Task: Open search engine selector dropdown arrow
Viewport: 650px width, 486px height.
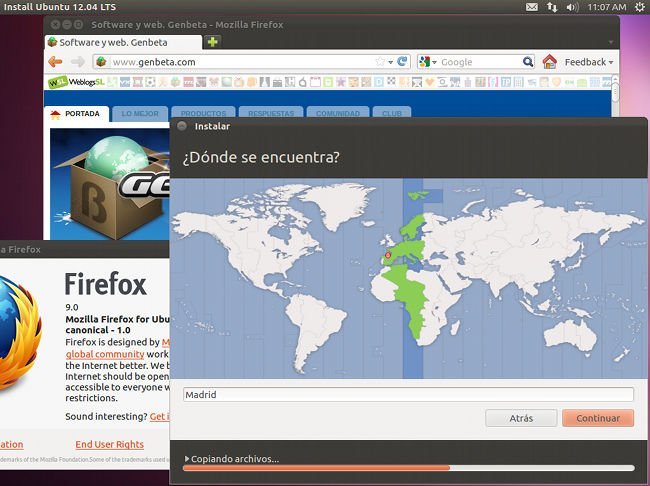Action: tap(434, 62)
